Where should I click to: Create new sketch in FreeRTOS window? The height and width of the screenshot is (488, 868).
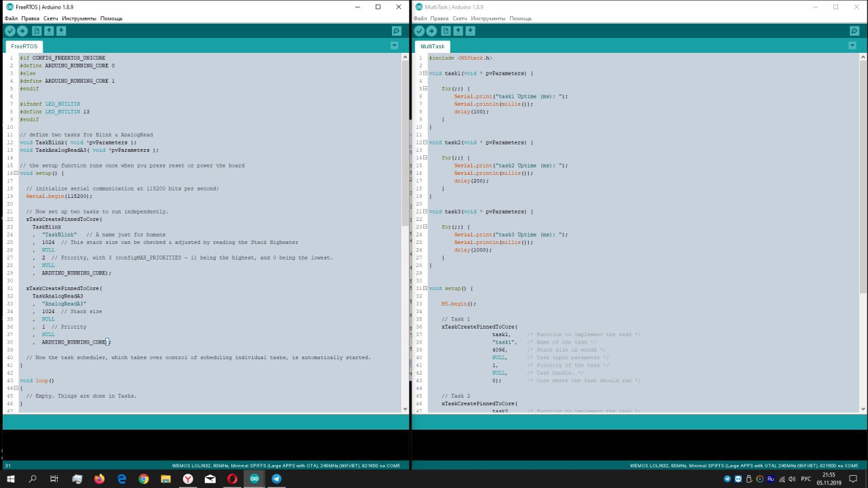(x=37, y=31)
